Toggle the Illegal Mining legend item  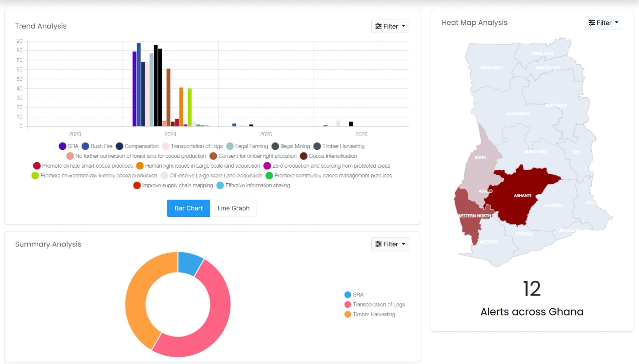pos(291,146)
